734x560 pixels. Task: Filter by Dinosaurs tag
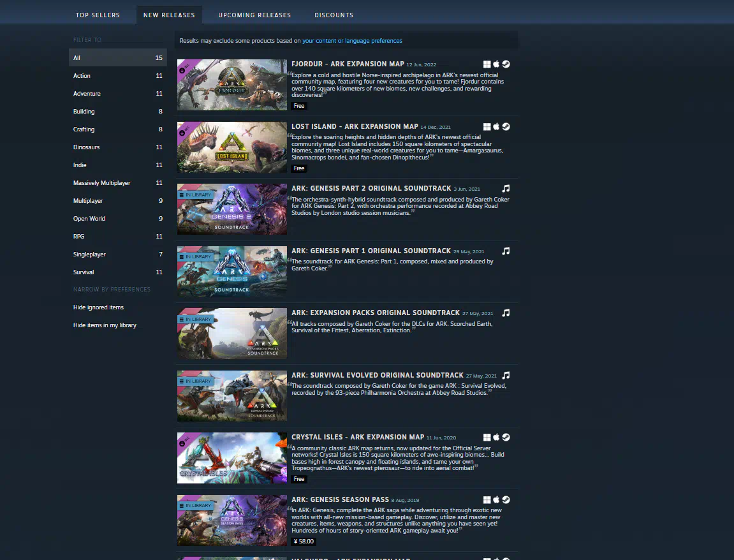(x=118, y=147)
